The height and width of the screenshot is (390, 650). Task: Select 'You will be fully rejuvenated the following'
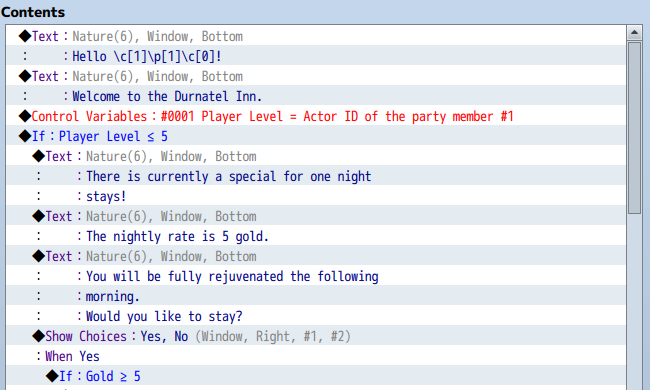coord(316,276)
